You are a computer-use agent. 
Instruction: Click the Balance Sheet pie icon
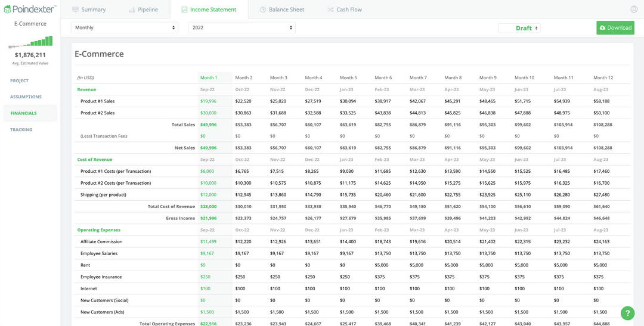[263, 10]
